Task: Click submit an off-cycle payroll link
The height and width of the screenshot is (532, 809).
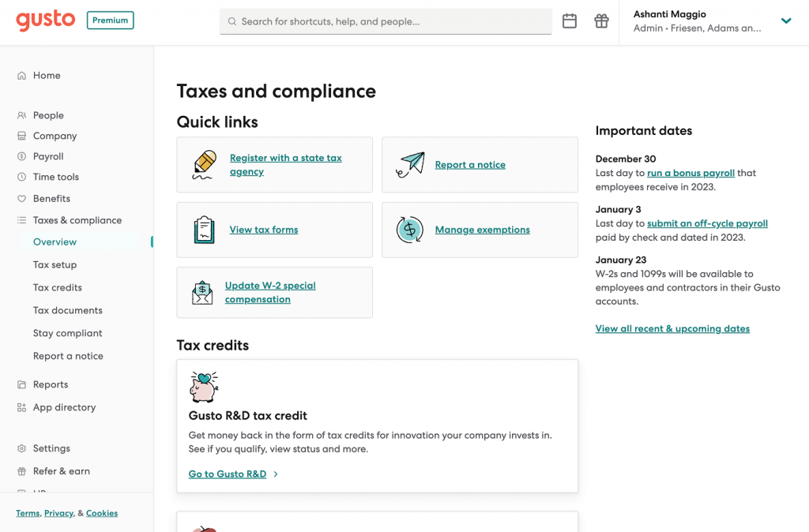Action: coord(707,223)
